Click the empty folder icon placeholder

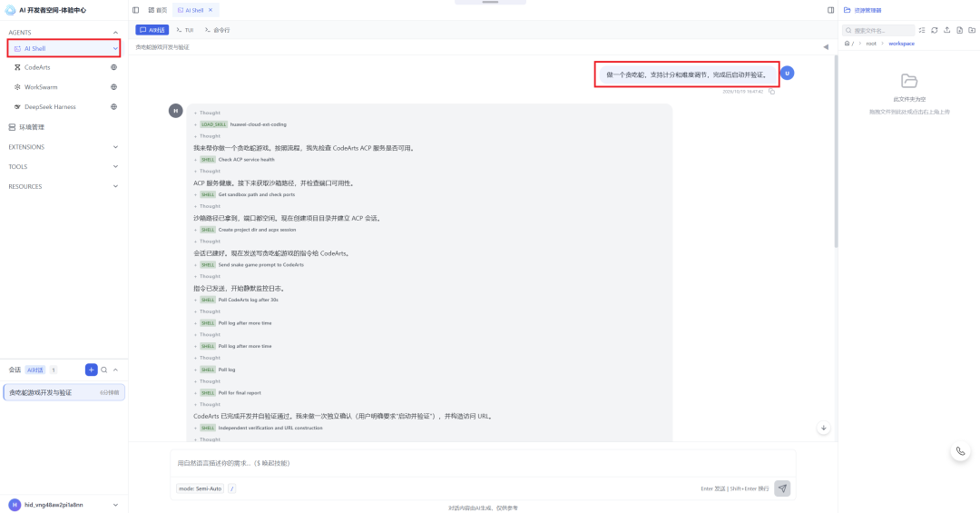908,81
